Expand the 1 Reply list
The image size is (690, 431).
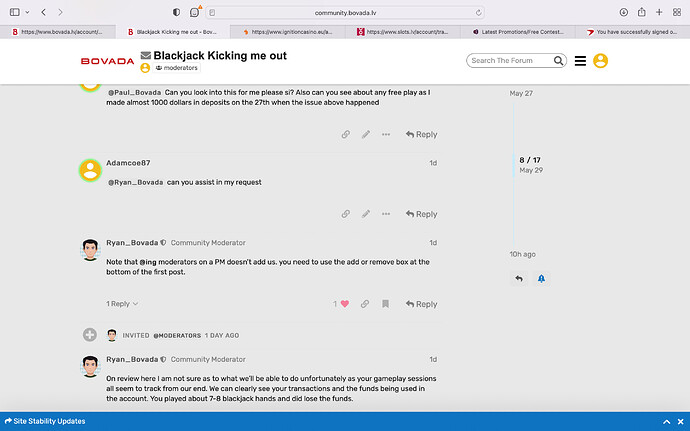[122, 304]
